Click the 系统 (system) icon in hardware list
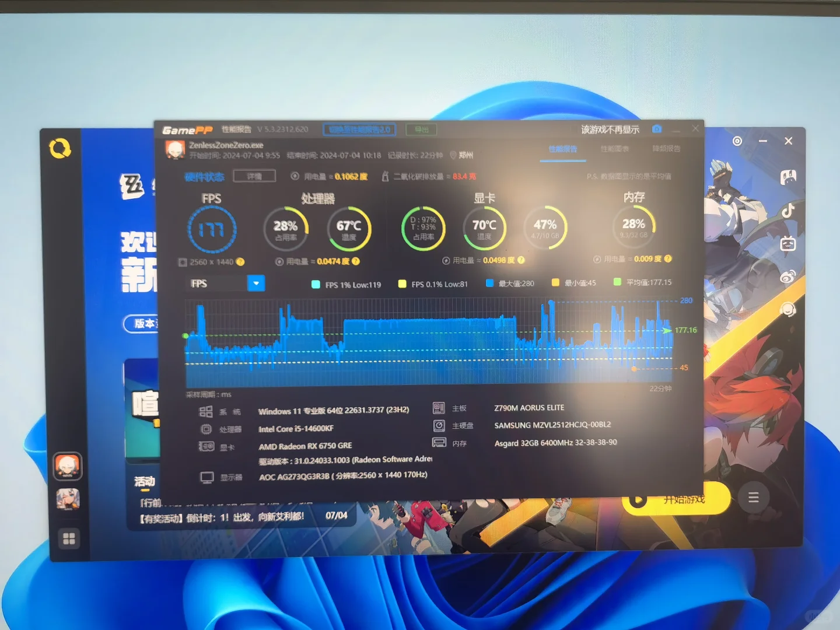840x630 pixels. (x=206, y=412)
